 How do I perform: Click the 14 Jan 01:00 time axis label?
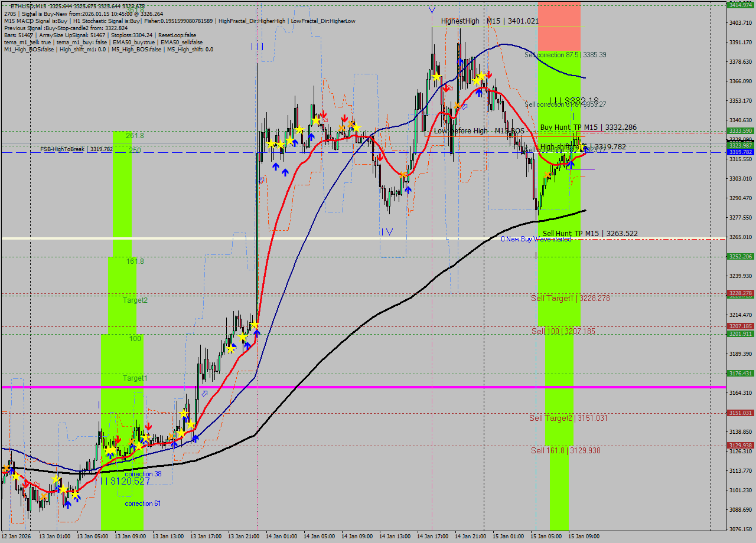[x=281, y=537]
